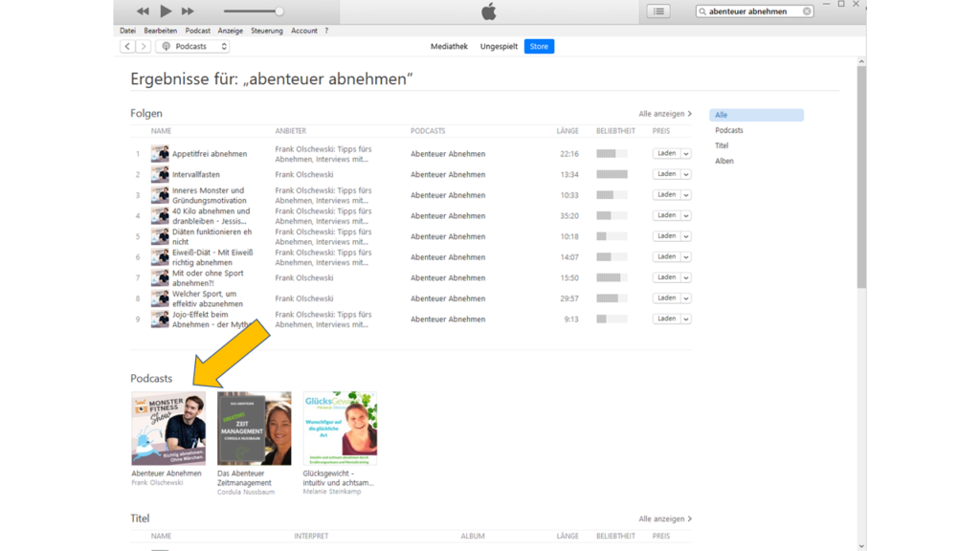Click artwork icon for Inneres Monster episode
980x551 pixels.
(x=160, y=195)
